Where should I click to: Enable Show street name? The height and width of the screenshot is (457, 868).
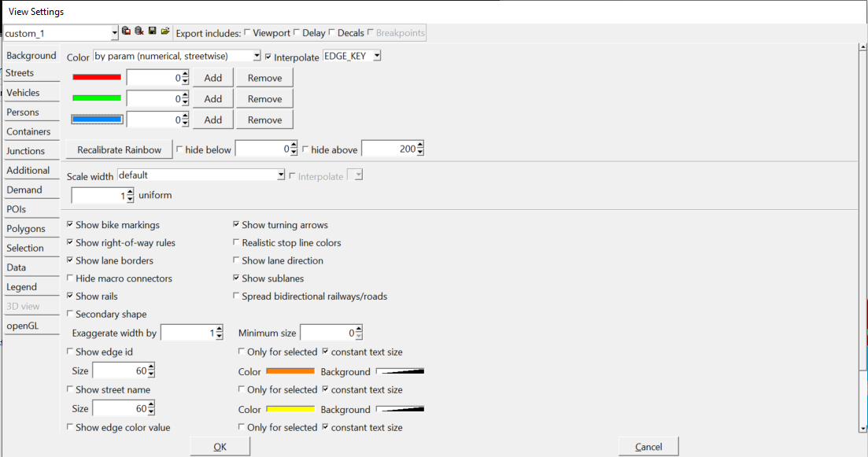pyautogui.click(x=70, y=389)
